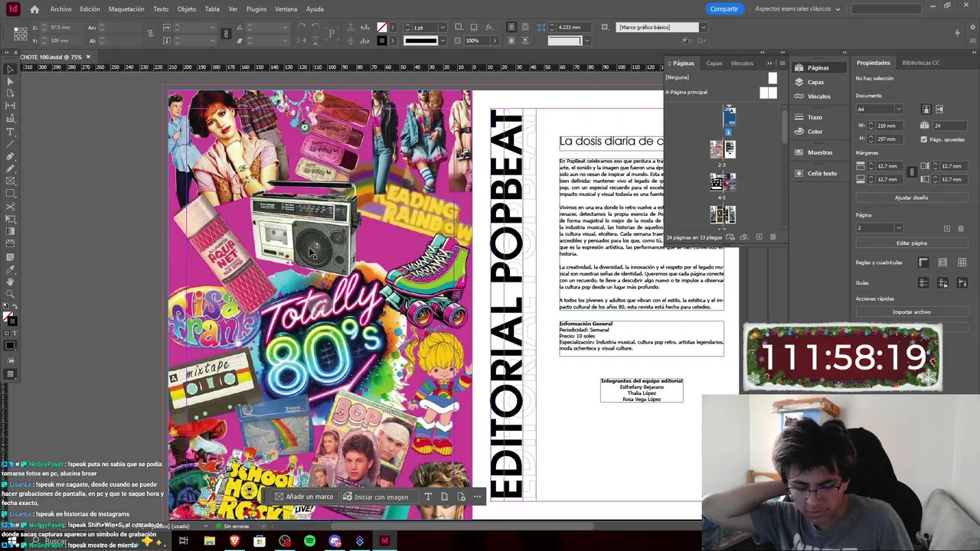Open the Archivo menu
This screenshot has width=980, height=551.
[x=60, y=9]
